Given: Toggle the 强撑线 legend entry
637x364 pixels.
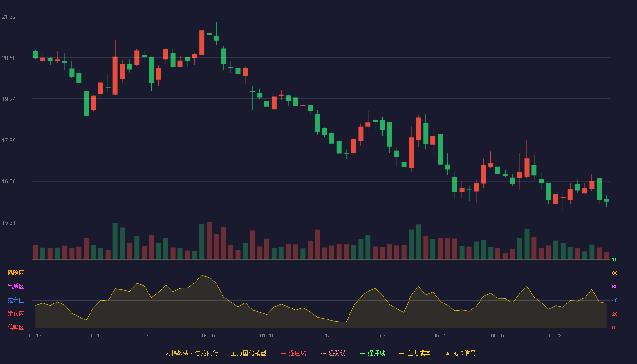Looking at the screenshot, I should pos(373,353).
